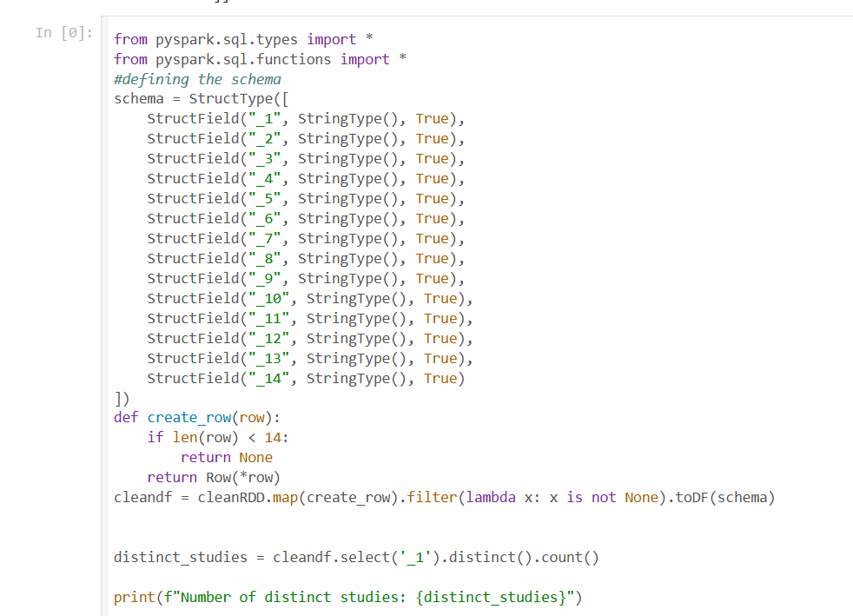853x616 pixels.
Task: Click the '#defining the schema' comment
Action: (197, 79)
